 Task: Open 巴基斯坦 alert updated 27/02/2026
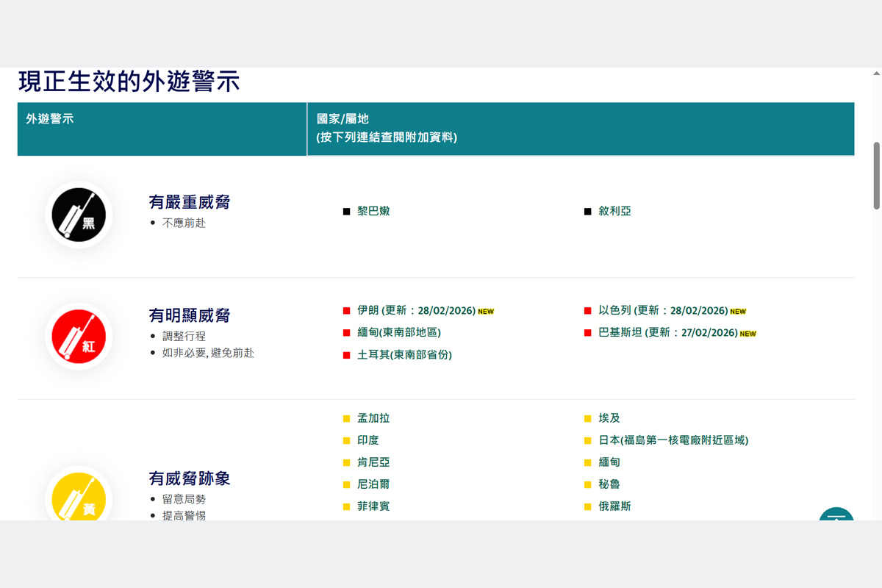click(x=667, y=333)
